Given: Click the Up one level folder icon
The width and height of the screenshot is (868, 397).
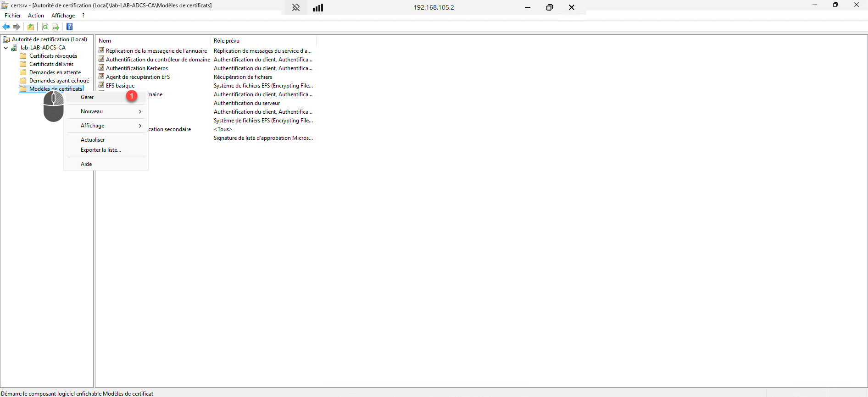Looking at the screenshot, I should pyautogui.click(x=31, y=27).
